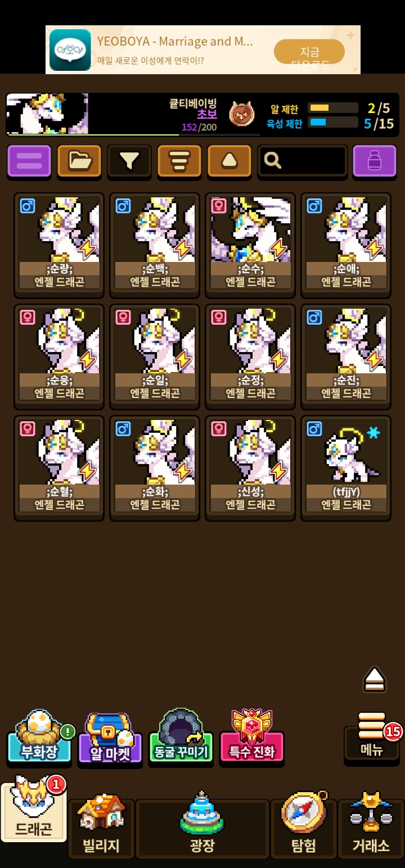Open the funnel filter icon
Viewport: 405px width, 868px height.
[129, 161]
